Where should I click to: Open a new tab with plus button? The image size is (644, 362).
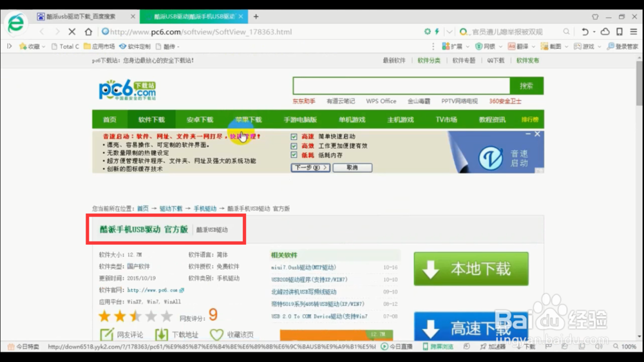[256, 17]
